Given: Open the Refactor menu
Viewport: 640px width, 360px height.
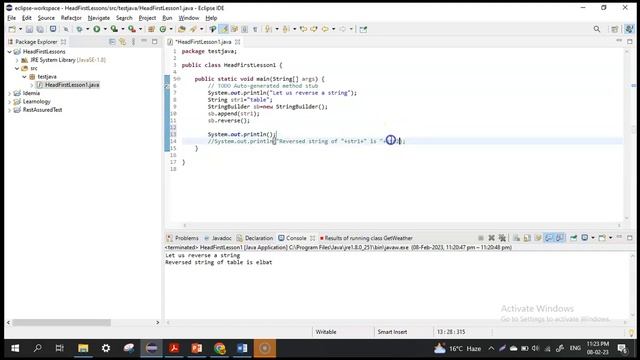Looking at the screenshot, I should point(71,18).
